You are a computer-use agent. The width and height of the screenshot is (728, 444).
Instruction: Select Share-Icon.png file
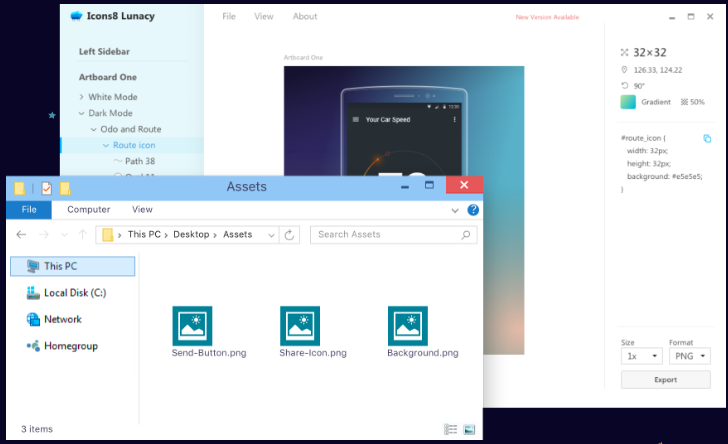pyautogui.click(x=313, y=332)
